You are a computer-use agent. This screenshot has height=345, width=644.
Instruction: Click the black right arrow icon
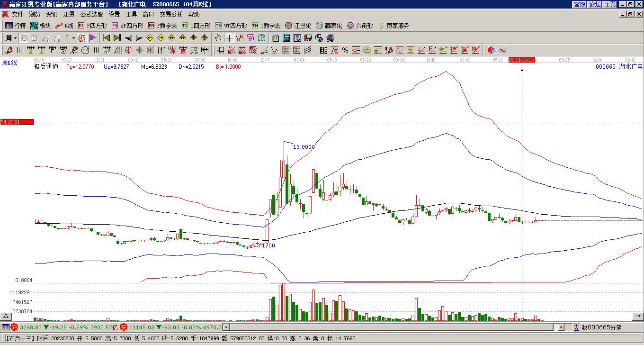(x=139, y=38)
